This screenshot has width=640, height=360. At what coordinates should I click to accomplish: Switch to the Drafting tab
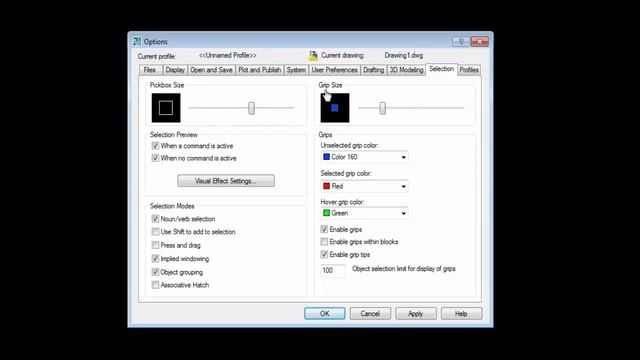(373, 70)
